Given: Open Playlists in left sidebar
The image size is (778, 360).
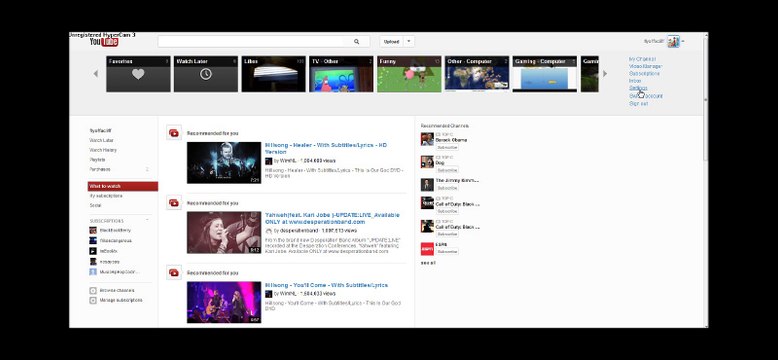Looking at the screenshot, I should [x=97, y=160].
